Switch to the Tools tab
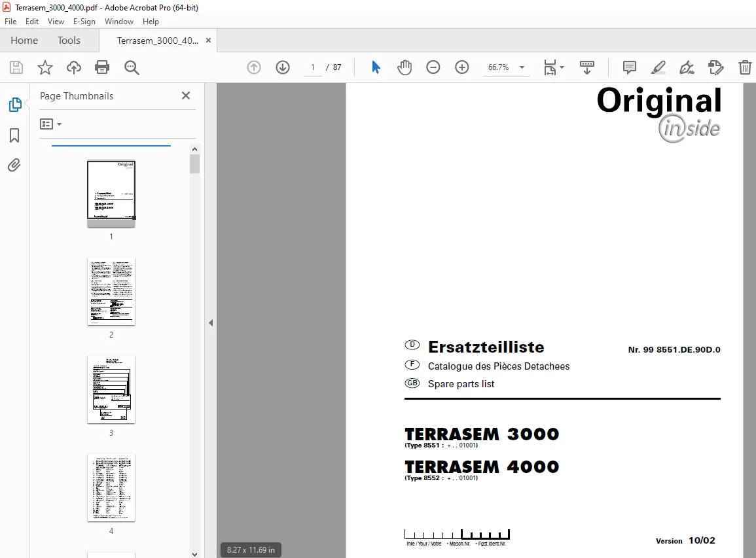 point(69,41)
